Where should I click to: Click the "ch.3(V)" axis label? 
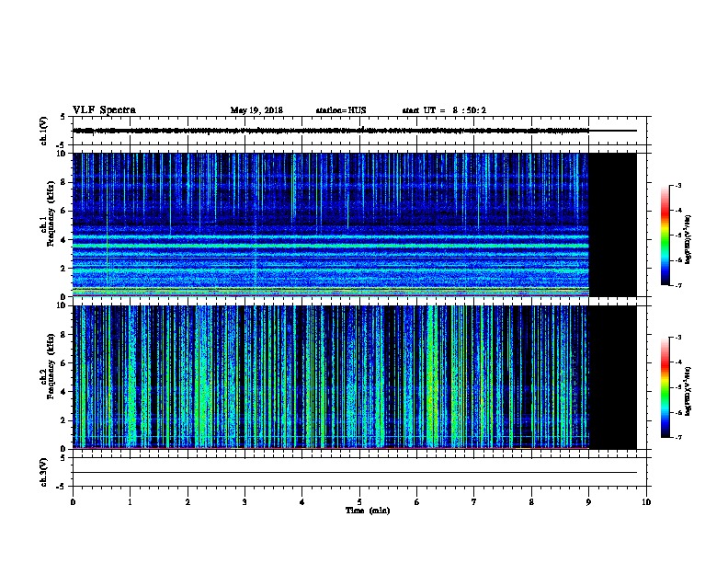[x=43, y=472]
